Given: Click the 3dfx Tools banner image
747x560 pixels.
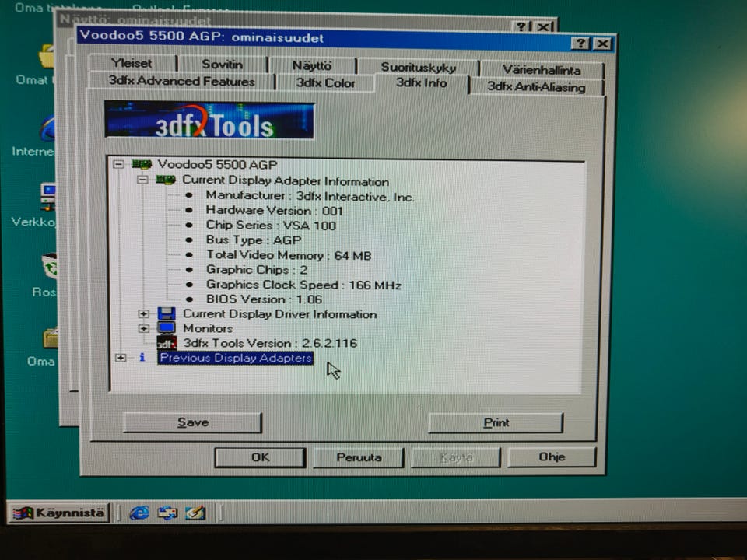Looking at the screenshot, I should pyautogui.click(x=209, y=121).
